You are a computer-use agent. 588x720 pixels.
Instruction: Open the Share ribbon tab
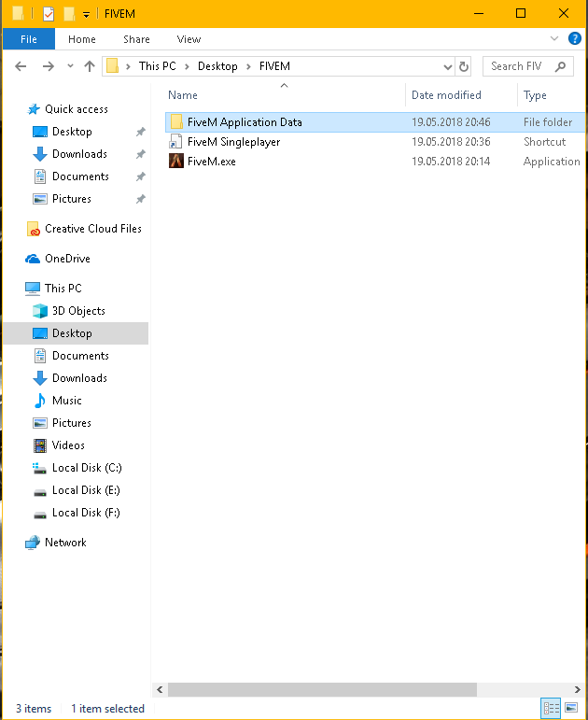coord(136,39)
